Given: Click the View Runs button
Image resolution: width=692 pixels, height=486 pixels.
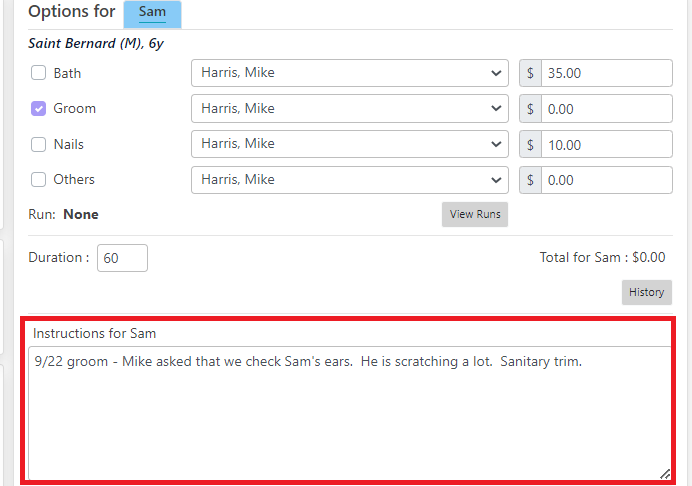Looking at the screenshot, I should 475,215.
